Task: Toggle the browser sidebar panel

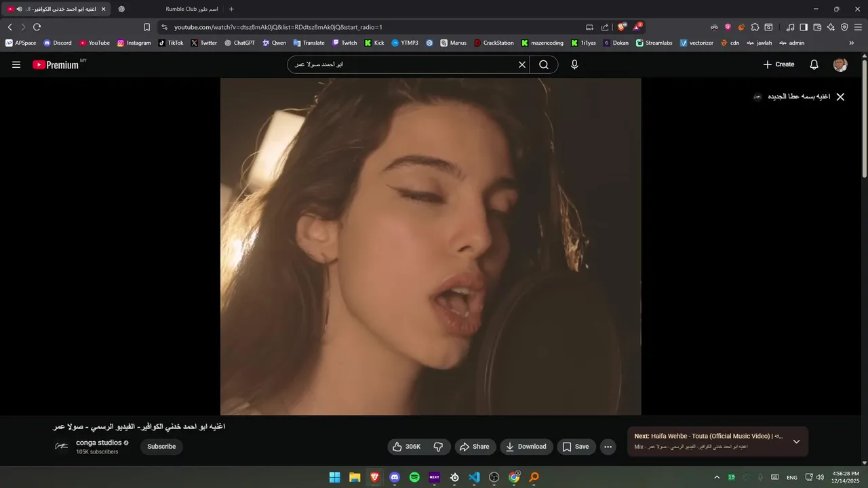Action: click(x=804, y=27)
